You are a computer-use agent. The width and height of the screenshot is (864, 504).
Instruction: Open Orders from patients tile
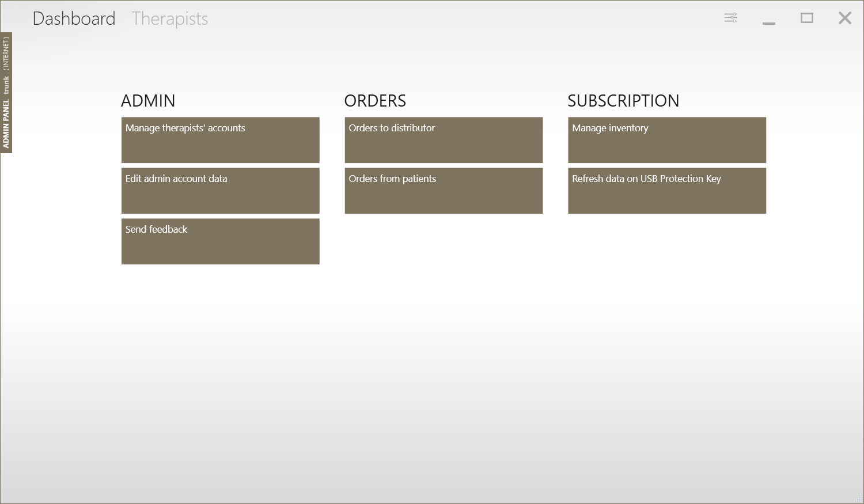click(x=444, y=191)
